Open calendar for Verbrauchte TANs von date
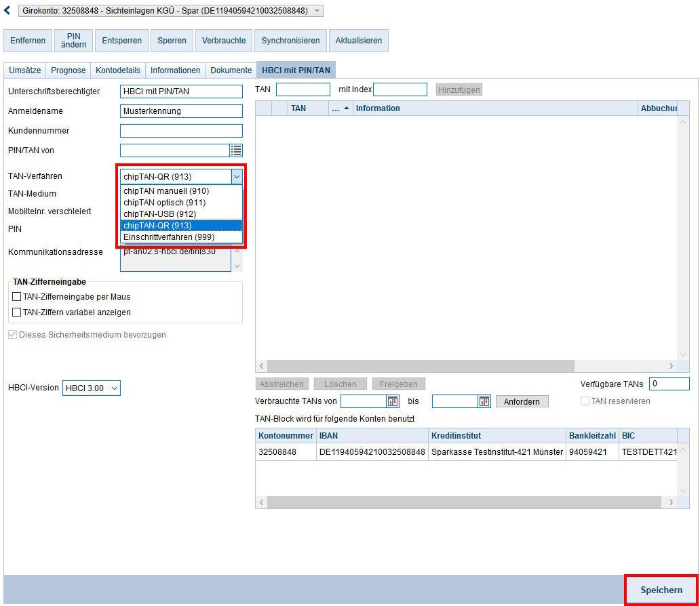 [393, 401]
